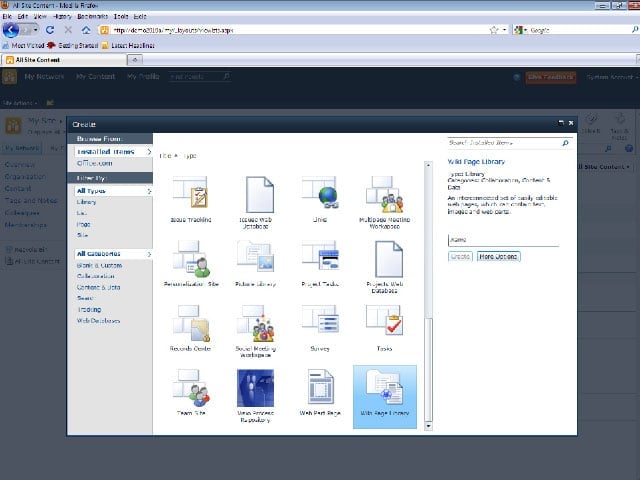The width and height of the screenshot is (640, 480).
Task: Click the More Options button
Action: coord(498,256)
